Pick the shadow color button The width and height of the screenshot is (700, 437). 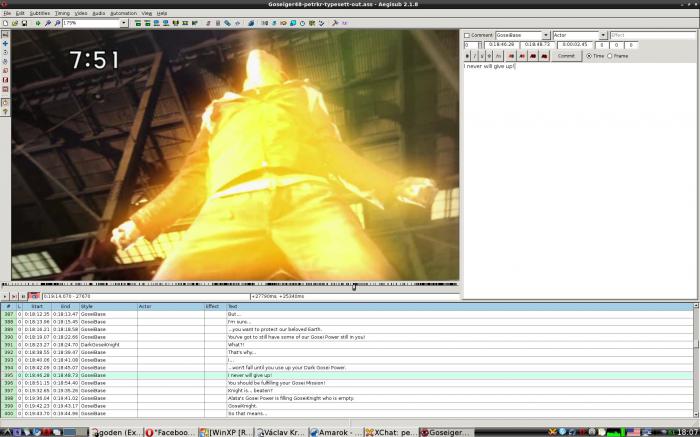pyautogui.click(x=544, y=56)
